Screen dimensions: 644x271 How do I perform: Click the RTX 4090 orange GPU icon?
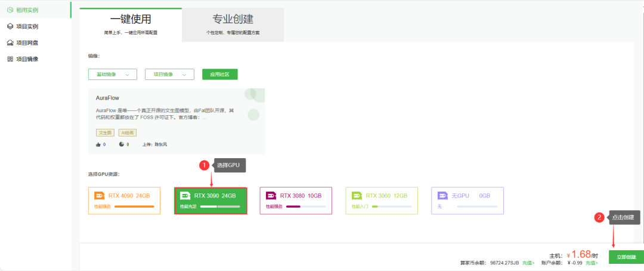tap(100, 196)
